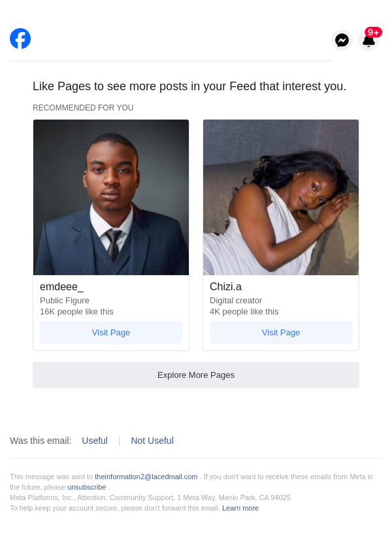Open the emdeee_ page photo
392x538 pixels.
coord(111,197)
